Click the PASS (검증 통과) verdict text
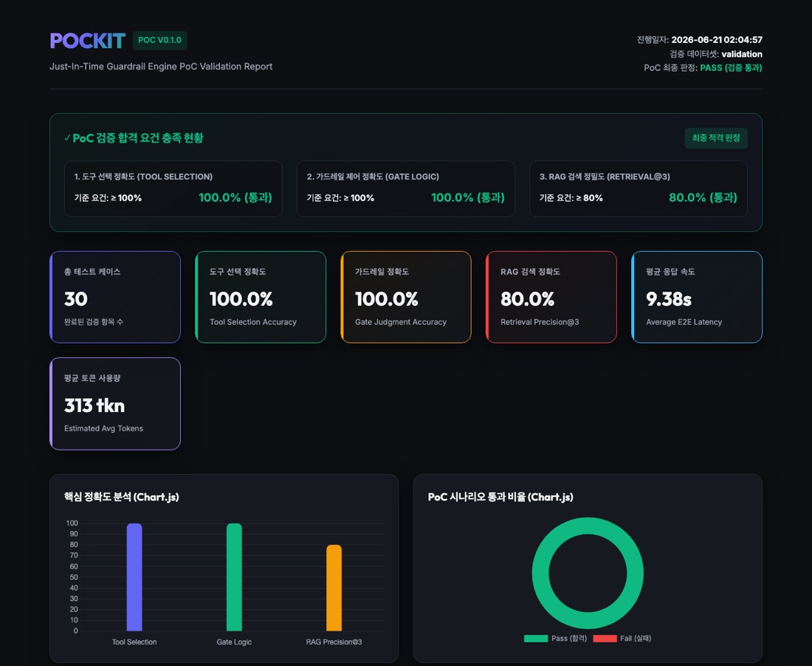 click(731, 68)
